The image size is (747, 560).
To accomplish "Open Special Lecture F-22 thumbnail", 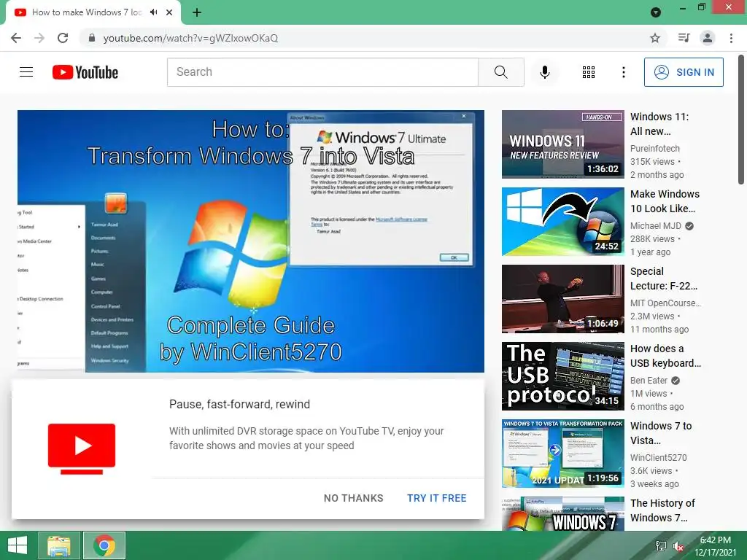I will (x=562, y=298).
